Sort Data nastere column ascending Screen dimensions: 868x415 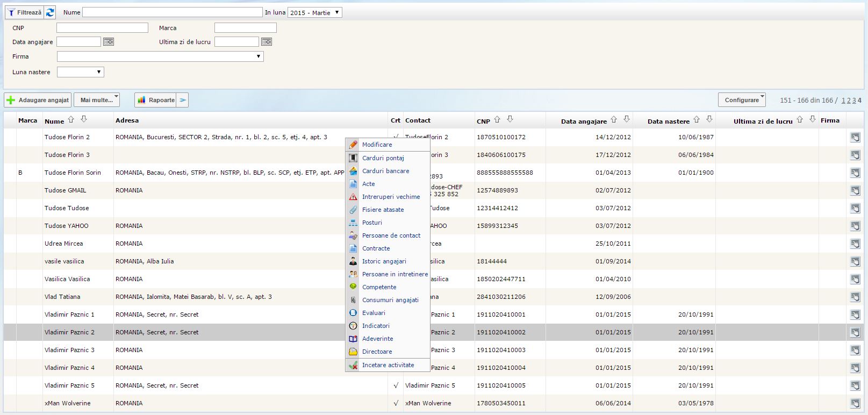click(697, 119)
